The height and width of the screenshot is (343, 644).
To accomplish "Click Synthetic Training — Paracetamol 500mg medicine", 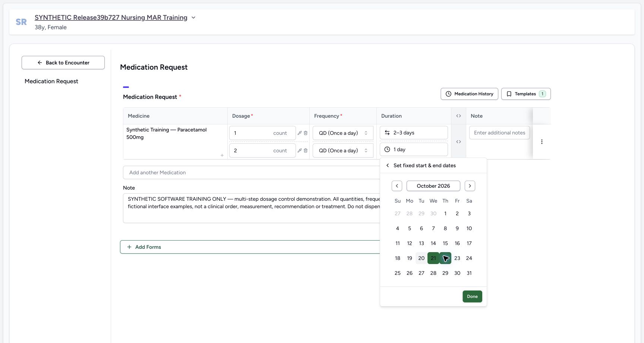I will pos(167,133).
